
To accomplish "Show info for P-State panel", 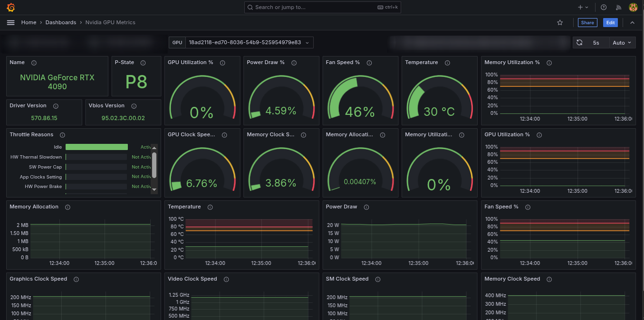I will (x=143, y=63).
